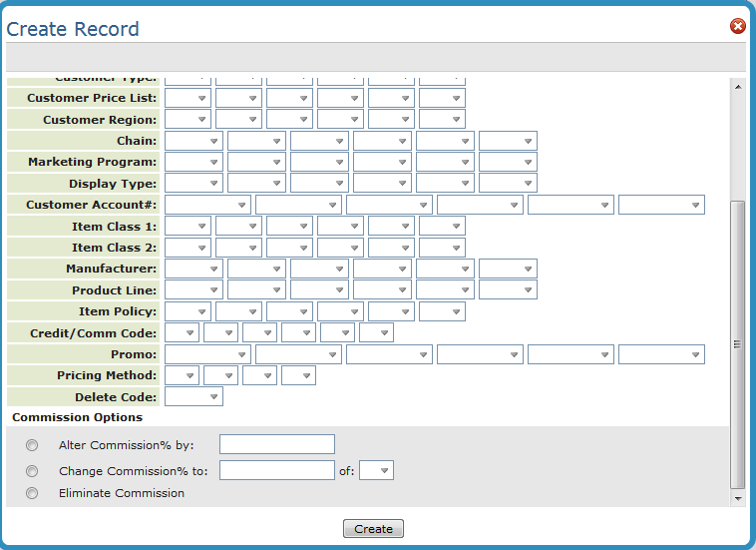
Task: Open the last Promo dropdown
Action: click(x=661, y=355)
